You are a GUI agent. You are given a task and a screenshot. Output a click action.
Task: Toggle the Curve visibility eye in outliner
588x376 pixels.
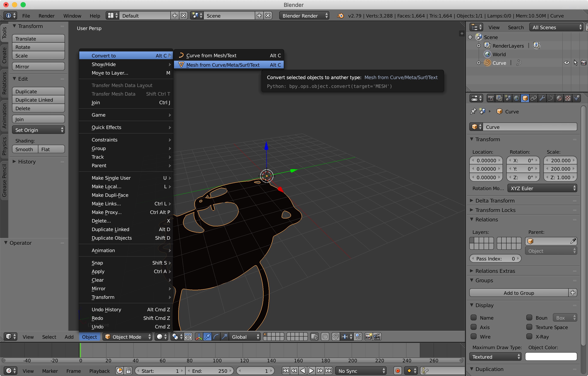click(567, 63)
